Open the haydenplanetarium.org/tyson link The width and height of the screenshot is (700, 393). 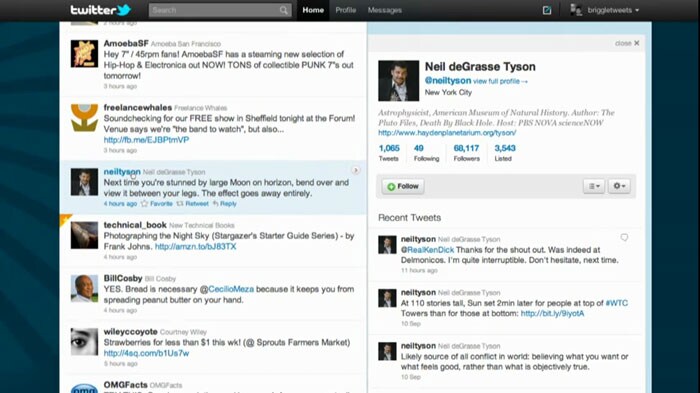[447, 133]
